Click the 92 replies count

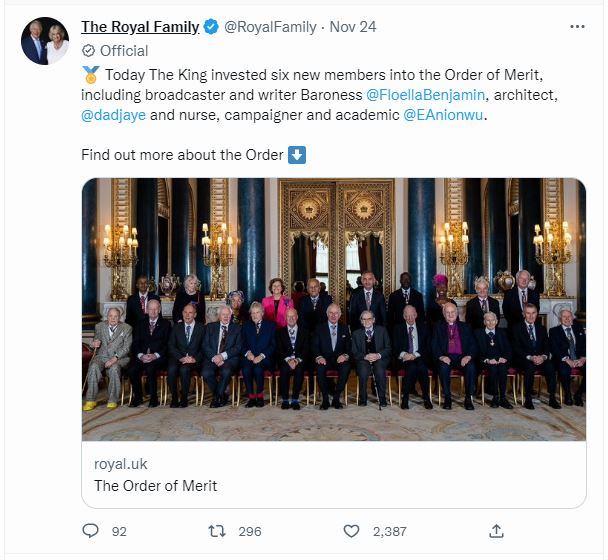[119, 531]
